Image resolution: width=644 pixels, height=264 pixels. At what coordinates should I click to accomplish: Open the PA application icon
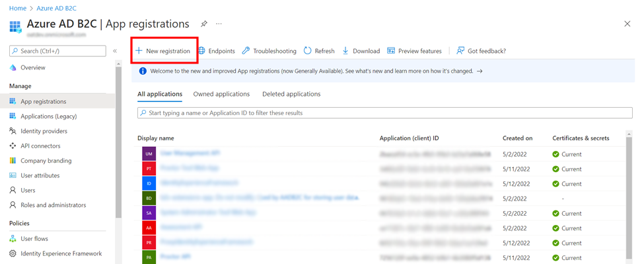point(149,257)
